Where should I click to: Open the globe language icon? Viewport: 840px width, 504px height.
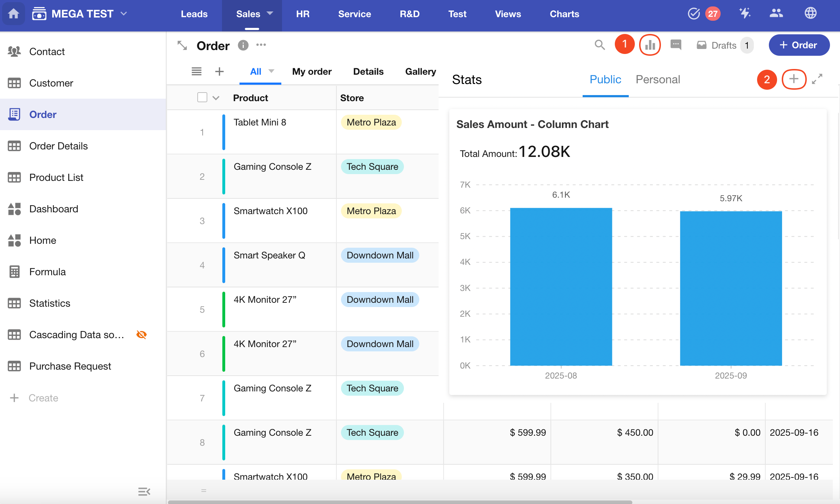810,14
